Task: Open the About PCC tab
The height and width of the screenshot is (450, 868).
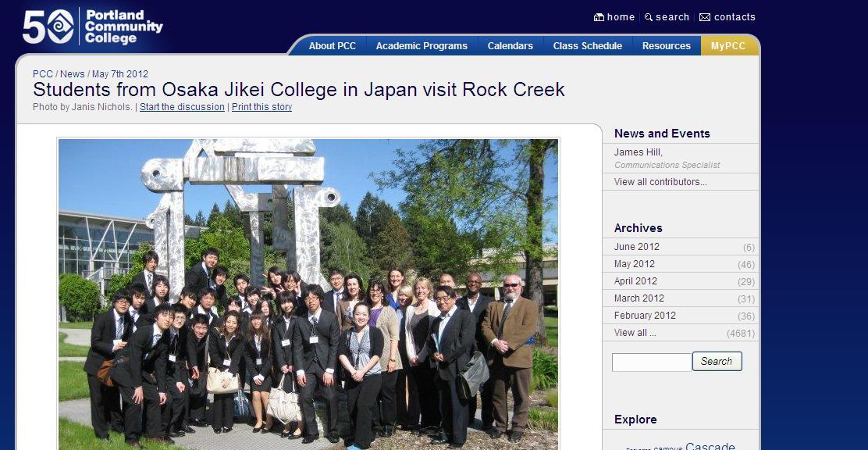Action: (333, 46)
